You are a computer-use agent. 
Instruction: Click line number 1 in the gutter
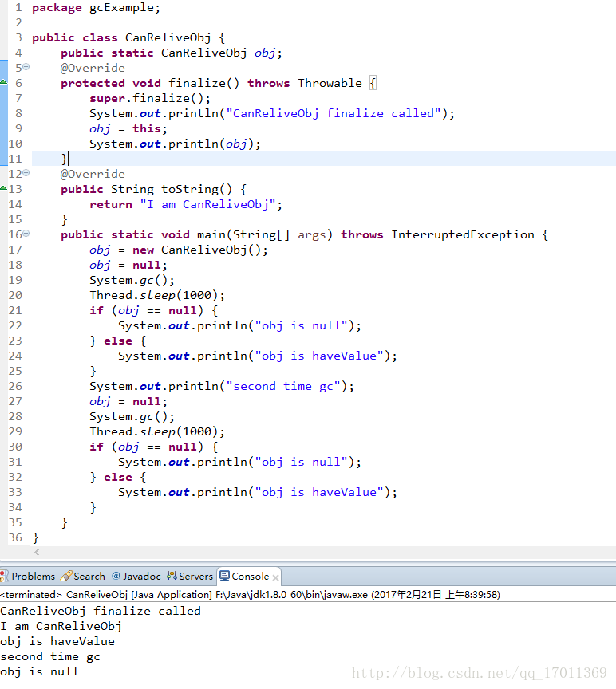18,7
